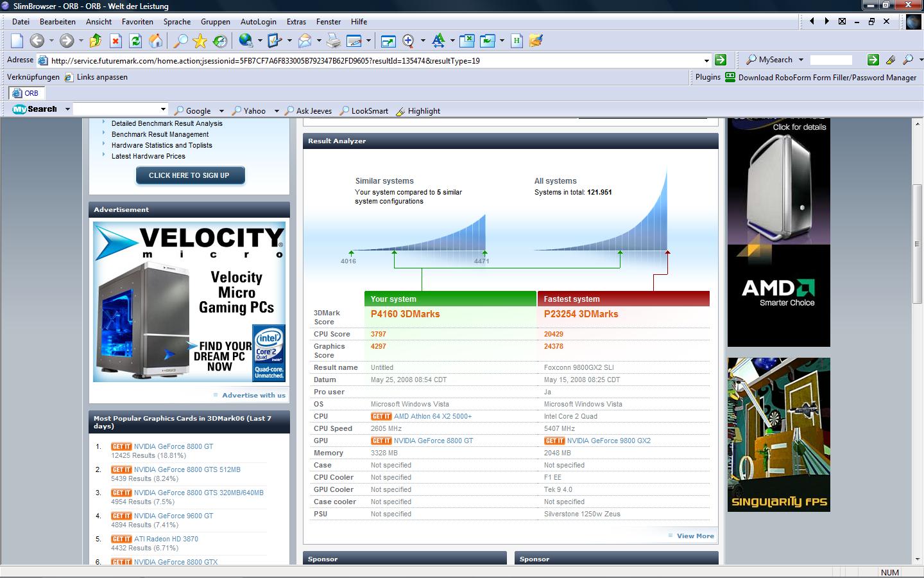Click the Velocity Micro advertisement banner
Image resolution: width=924 pixels, height=578 pixels.
click(x=189, y=302)
